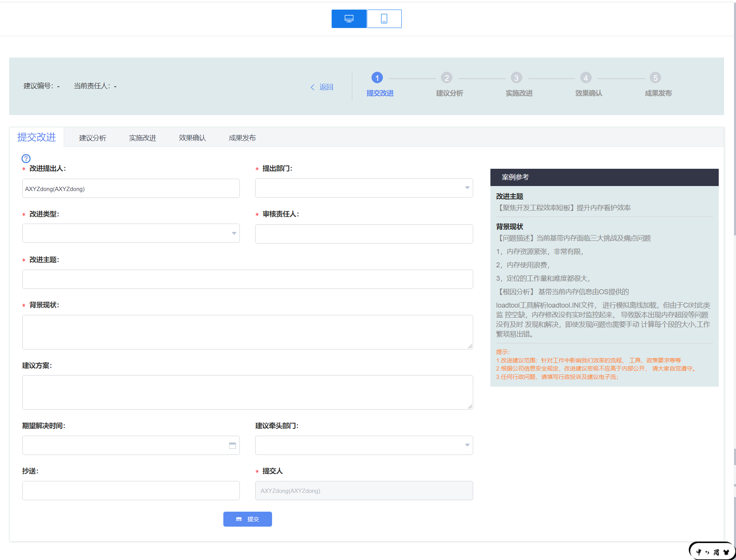736x560 pixels.
Task: Click the 期望解决时间 date field
Action: 131,445
